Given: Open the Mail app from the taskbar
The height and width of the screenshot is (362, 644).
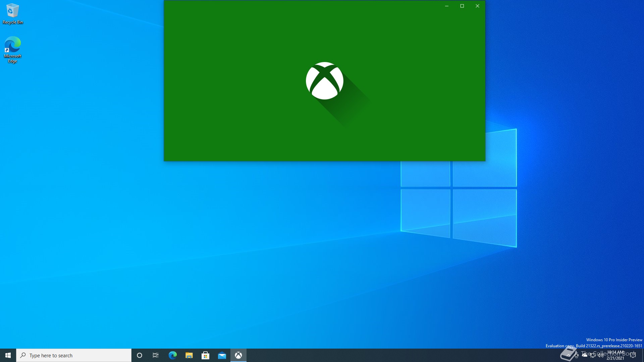Looking at the screenshot, I should (222, 355).
